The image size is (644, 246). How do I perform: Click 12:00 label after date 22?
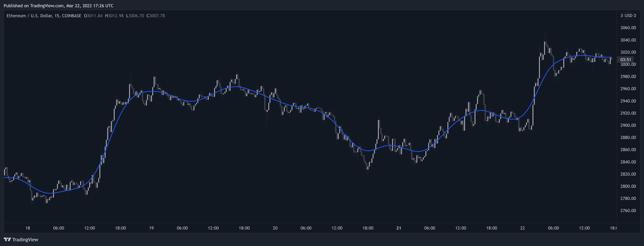click(x=584, y=228)
